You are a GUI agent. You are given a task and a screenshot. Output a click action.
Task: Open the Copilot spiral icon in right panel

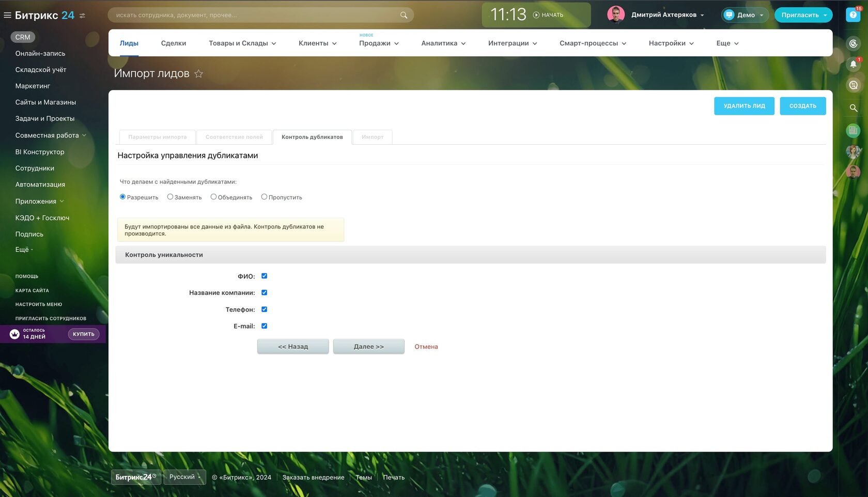(x=854, y=43)
